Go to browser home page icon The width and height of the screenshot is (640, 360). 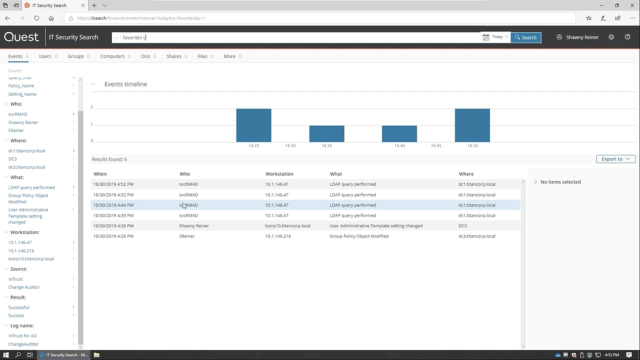[51, 18]
